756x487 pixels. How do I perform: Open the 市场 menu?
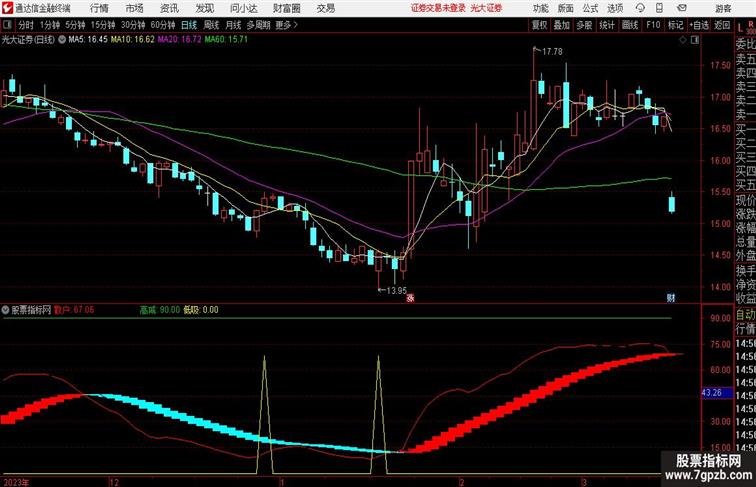pyautogui.click(x=135, y=8)
